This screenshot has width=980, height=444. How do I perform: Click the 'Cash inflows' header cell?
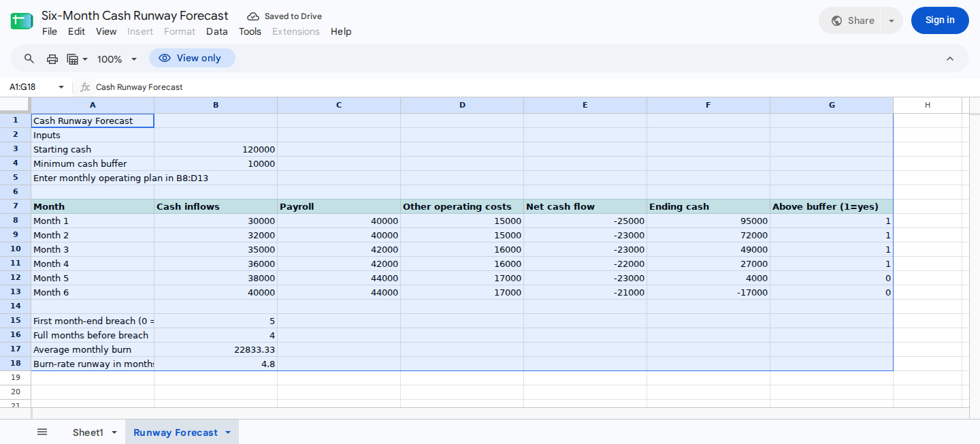(216, 206)
